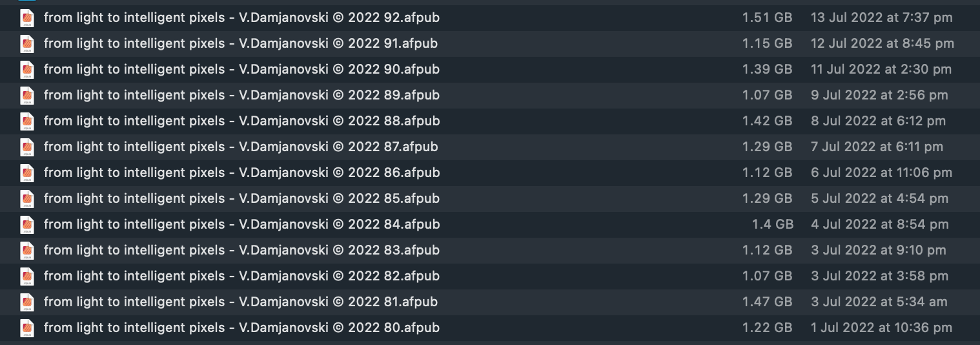Click the 1.47 GB size value
This screenshot has width=980, height=345.
pos(767,302)
